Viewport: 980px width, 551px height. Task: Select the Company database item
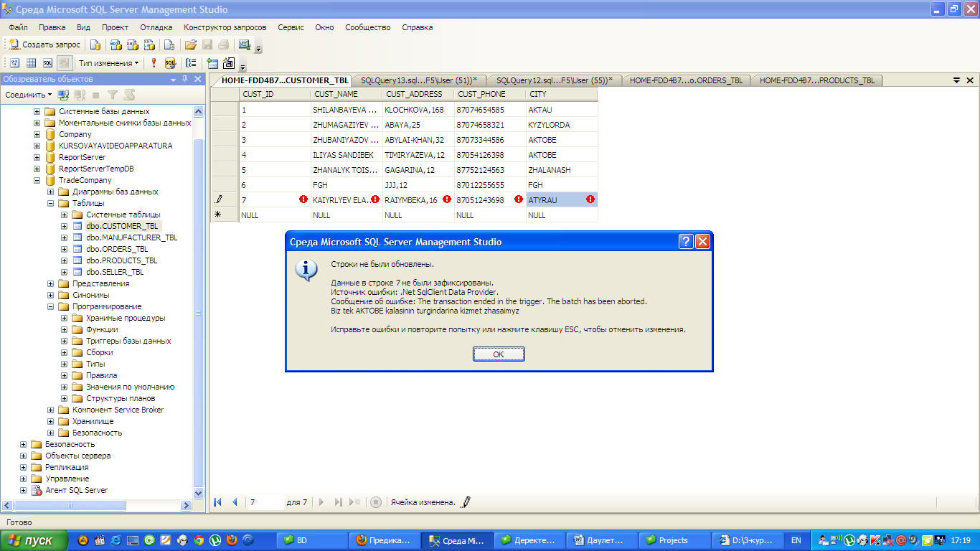pos(75,134)
